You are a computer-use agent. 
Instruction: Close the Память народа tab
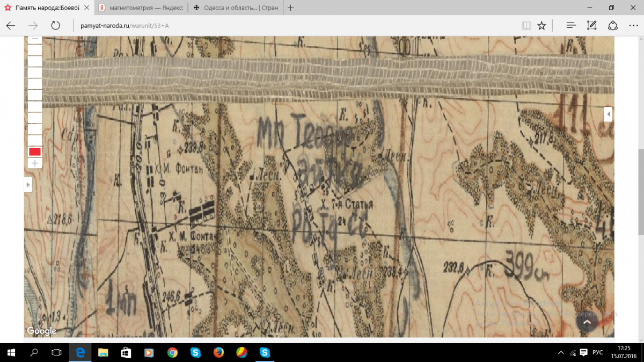[87, 8]
